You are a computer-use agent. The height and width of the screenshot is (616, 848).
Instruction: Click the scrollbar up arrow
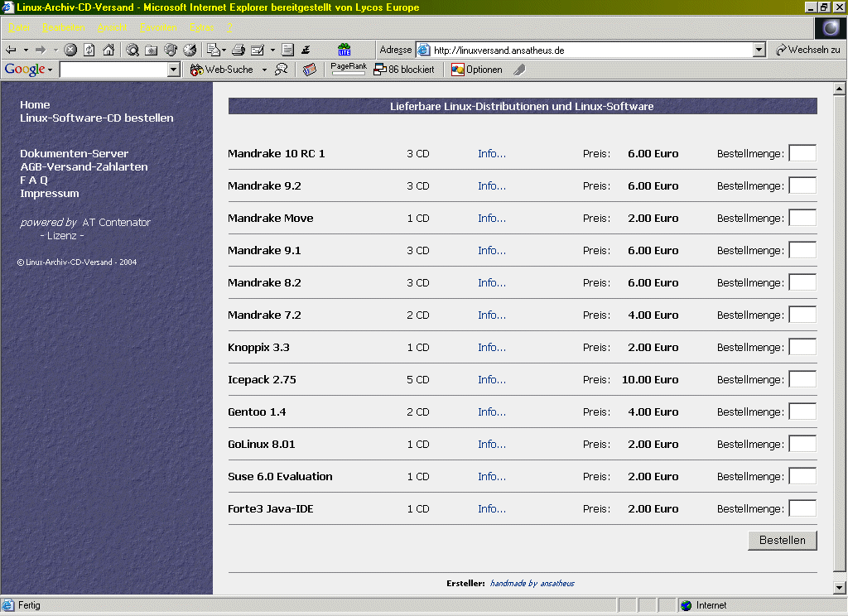click(x=840, y=88)
